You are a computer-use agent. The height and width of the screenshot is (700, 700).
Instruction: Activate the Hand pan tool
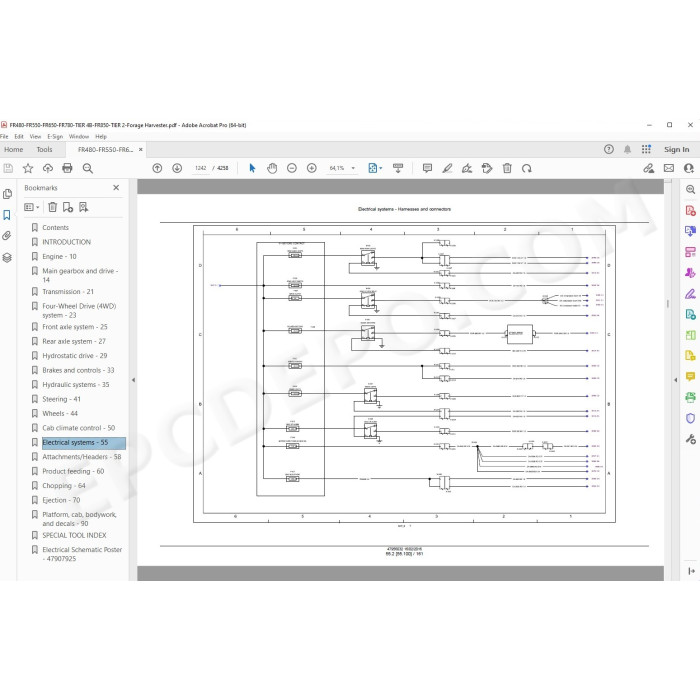[x=272, y=168]
